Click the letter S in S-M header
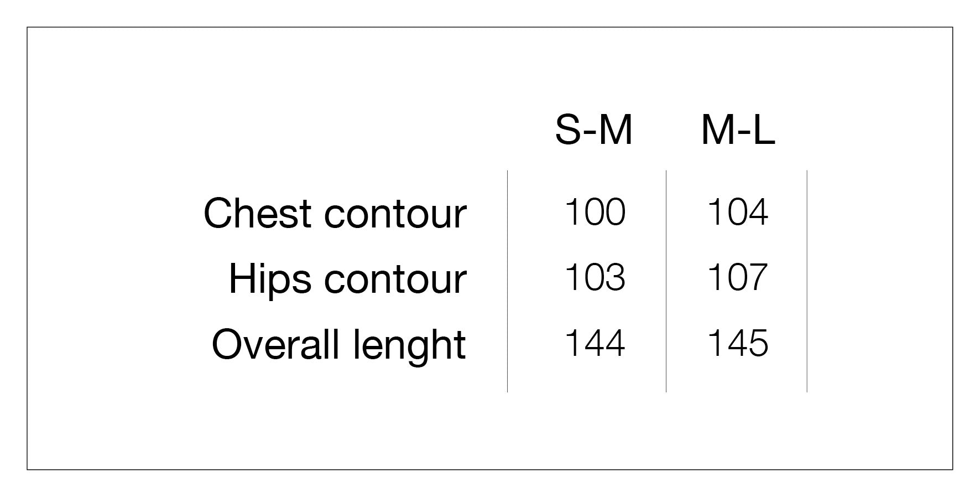This screenshot has height=497, width=980. click(x=568, y=131)
